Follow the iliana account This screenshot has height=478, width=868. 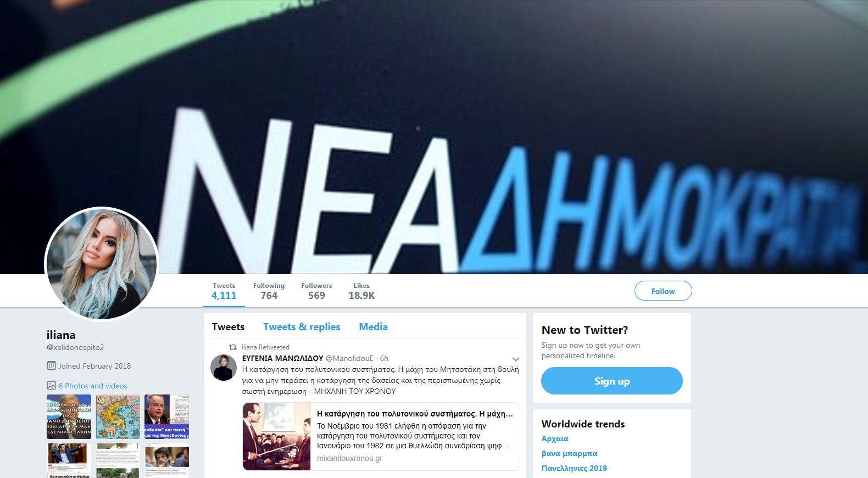point(663,291)
